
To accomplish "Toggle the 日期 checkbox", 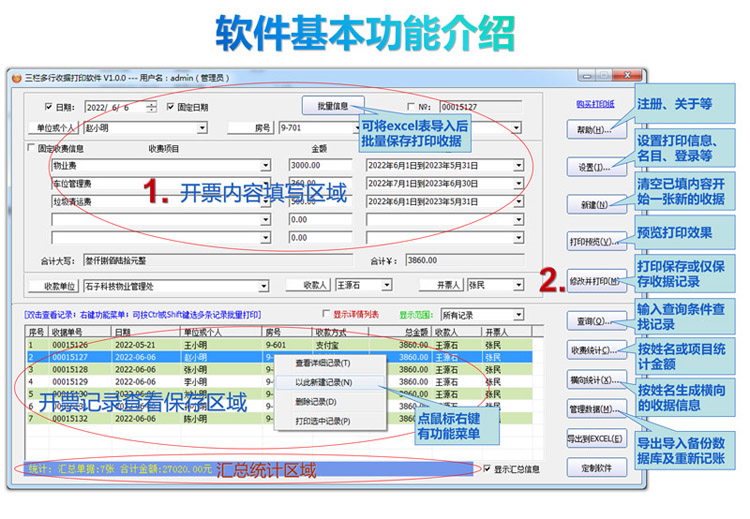I will 48,107.
